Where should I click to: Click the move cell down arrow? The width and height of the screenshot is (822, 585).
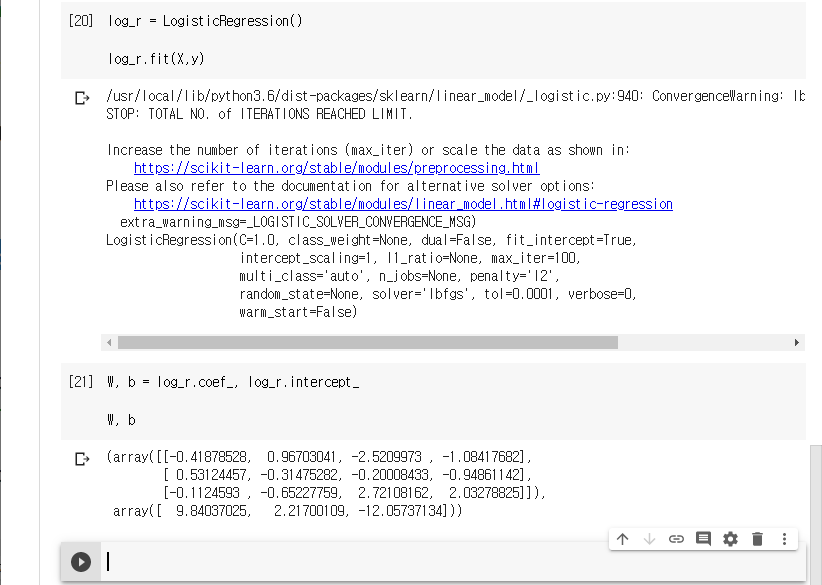[x=649, y=539]
